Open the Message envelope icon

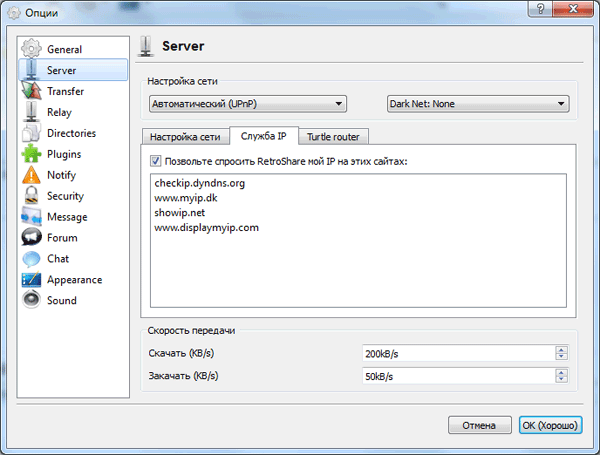coord(31,217)
